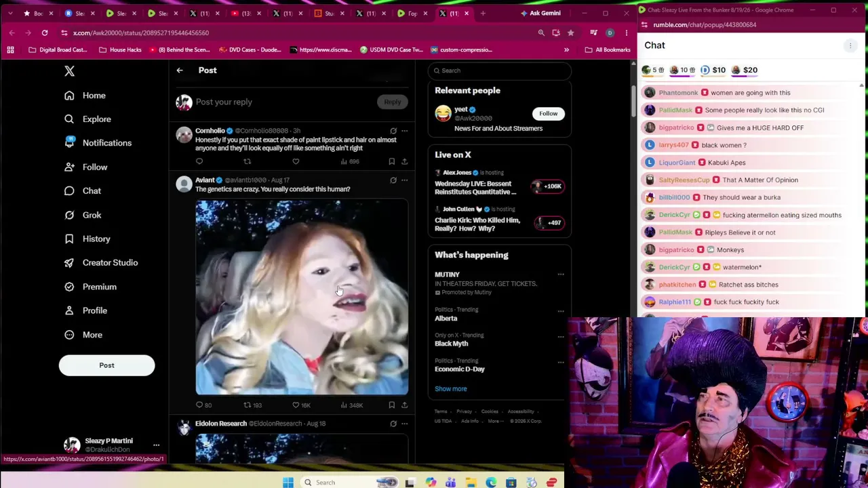The width and height of the screenshot is (868, 488).
Task: Go back using the Post header arrow
Action: [180, 70]
